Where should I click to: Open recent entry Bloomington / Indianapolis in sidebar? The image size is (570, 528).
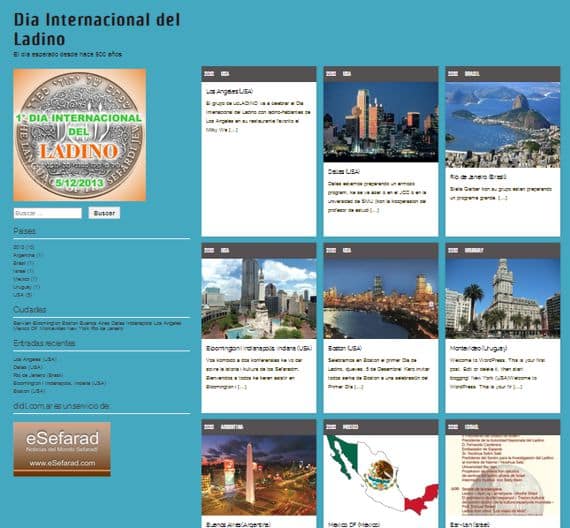[x=60, y=383]
